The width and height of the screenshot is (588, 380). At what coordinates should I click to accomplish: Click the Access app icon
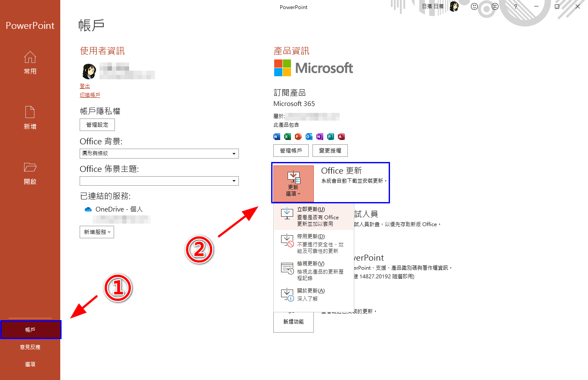pos(341,137)
